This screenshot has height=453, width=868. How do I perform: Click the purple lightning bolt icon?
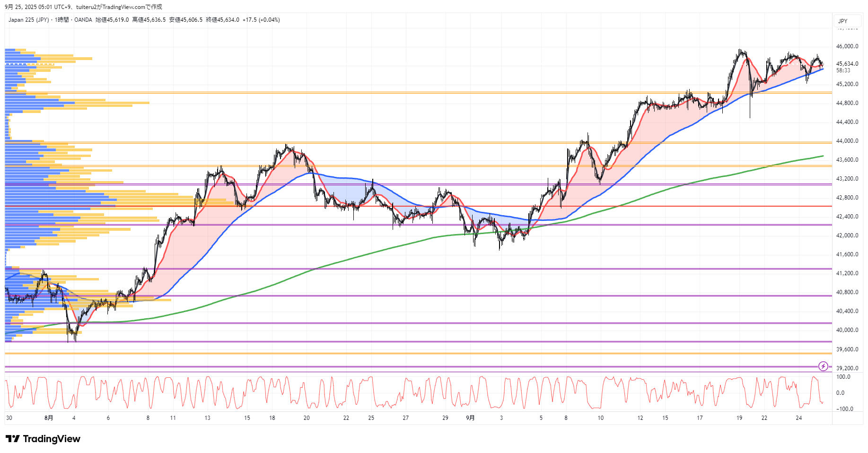[x=823, y=366]
